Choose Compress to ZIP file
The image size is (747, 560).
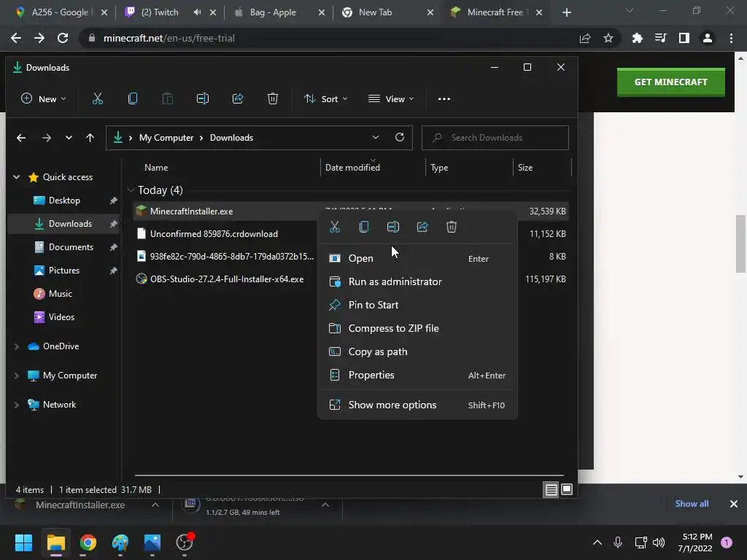[x=417, y=328]
